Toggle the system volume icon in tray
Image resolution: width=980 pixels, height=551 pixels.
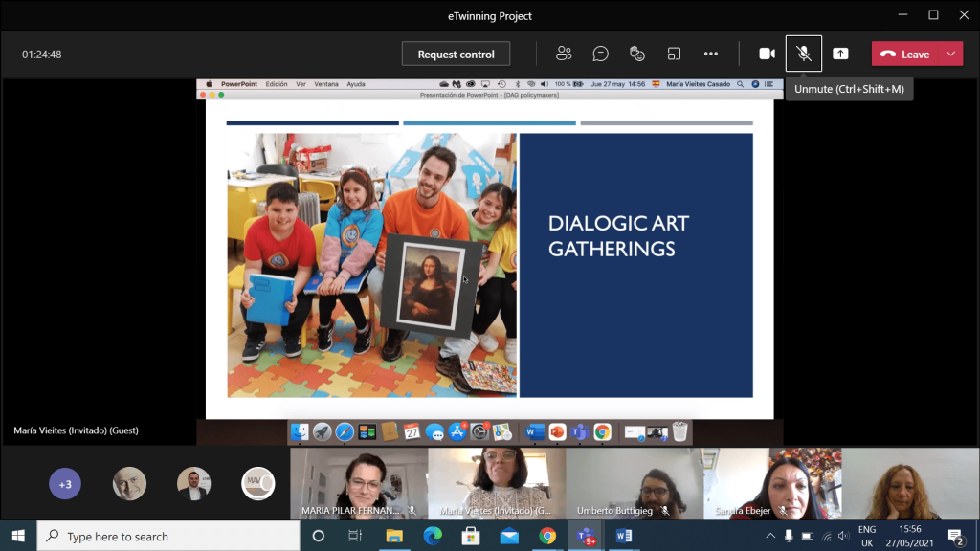(x=843, y=536)
